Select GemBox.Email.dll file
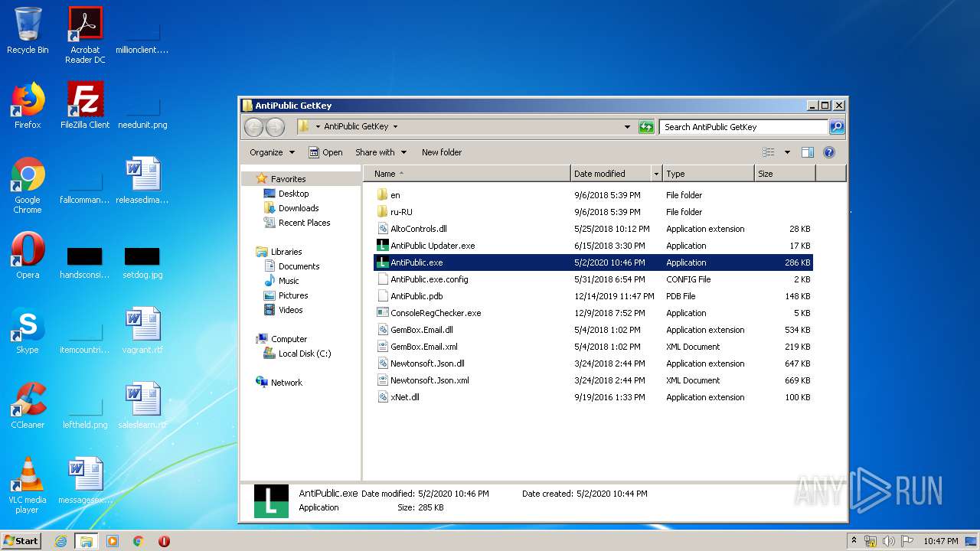 click(x=593, y=330)
